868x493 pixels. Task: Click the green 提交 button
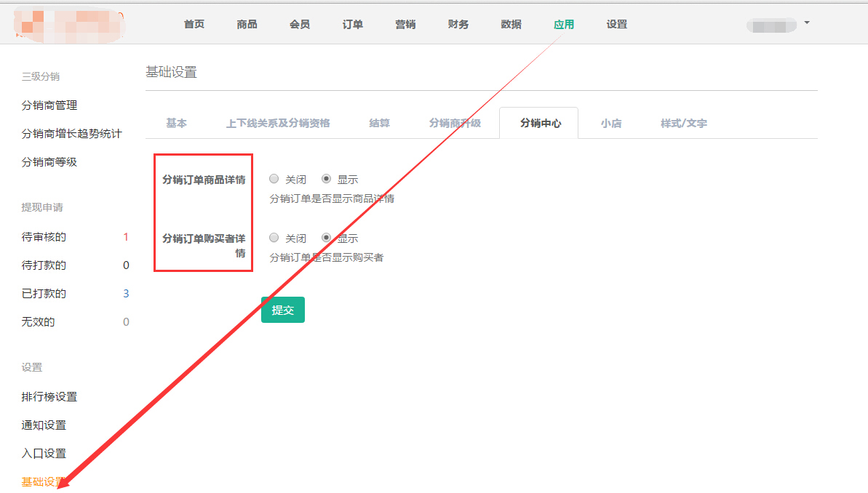(x=282, y=310)
